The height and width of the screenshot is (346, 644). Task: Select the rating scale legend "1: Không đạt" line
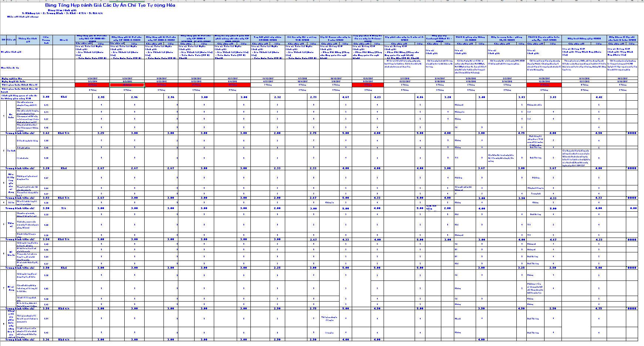click(x=62, y=13)
